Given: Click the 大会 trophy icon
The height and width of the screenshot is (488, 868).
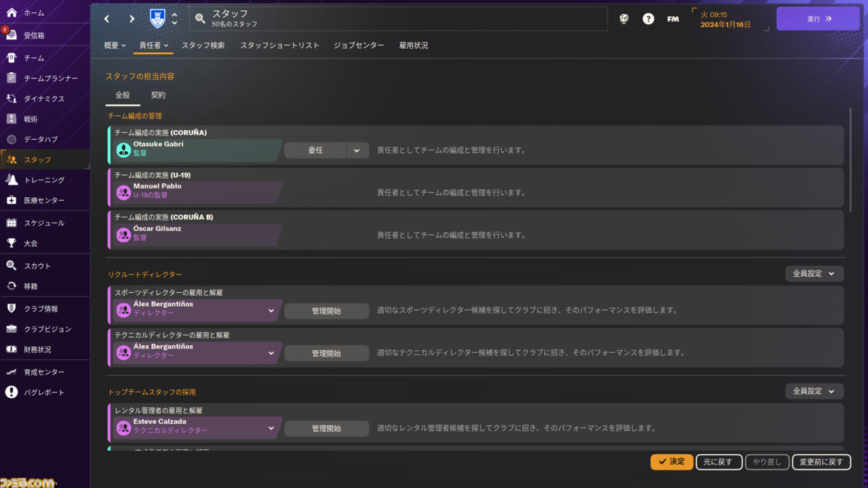Looking at the screenshot, I should tap(12, 243).
